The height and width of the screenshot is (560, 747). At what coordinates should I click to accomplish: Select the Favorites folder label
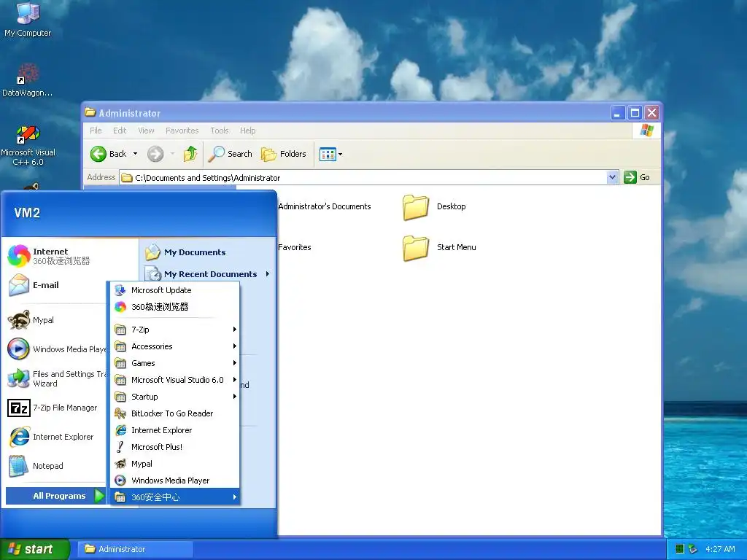click(x=295, y=247)
